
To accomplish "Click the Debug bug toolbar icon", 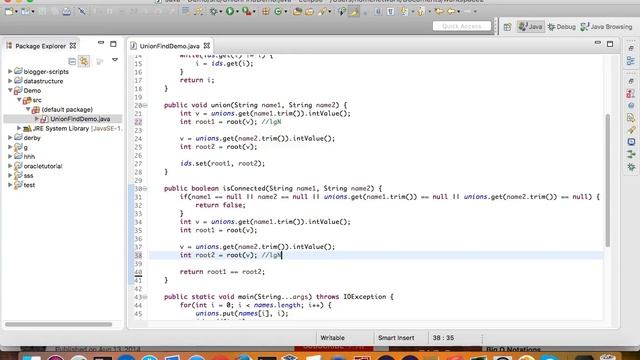I will 213,12.
